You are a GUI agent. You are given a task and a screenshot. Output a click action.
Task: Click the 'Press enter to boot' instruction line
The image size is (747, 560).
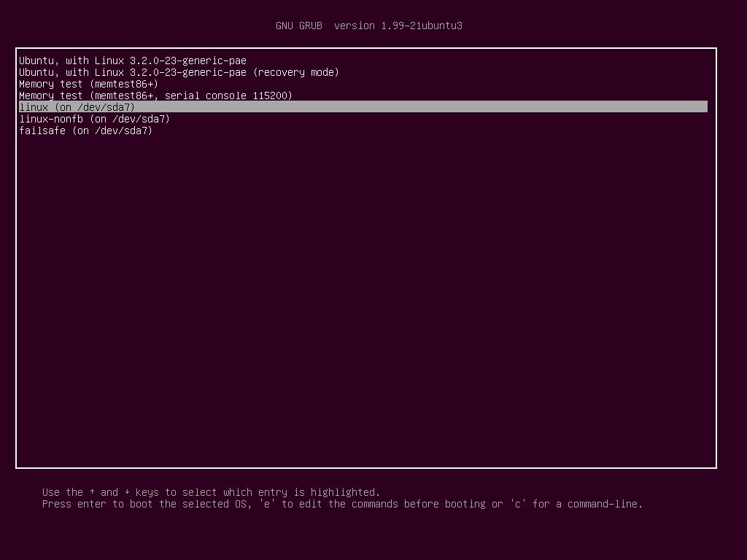(x=342, y=504)
